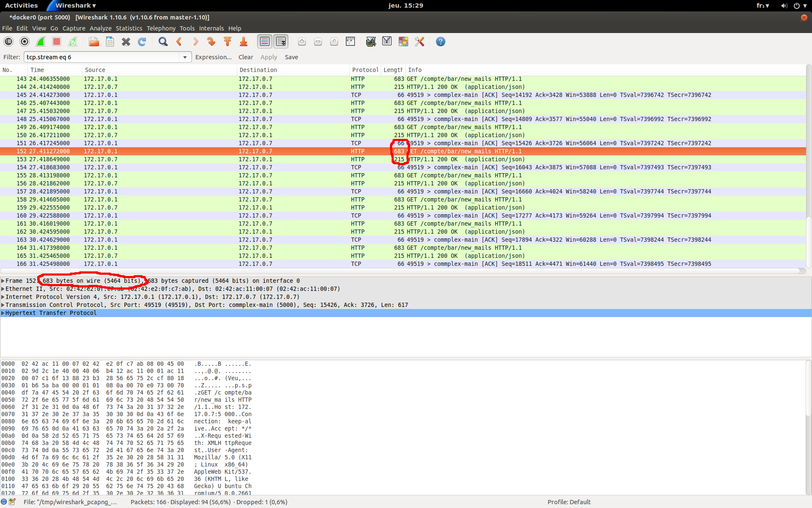Toggle colorize packet list button
Viewport: 812px width, 508px height.
tap(265, 41)
